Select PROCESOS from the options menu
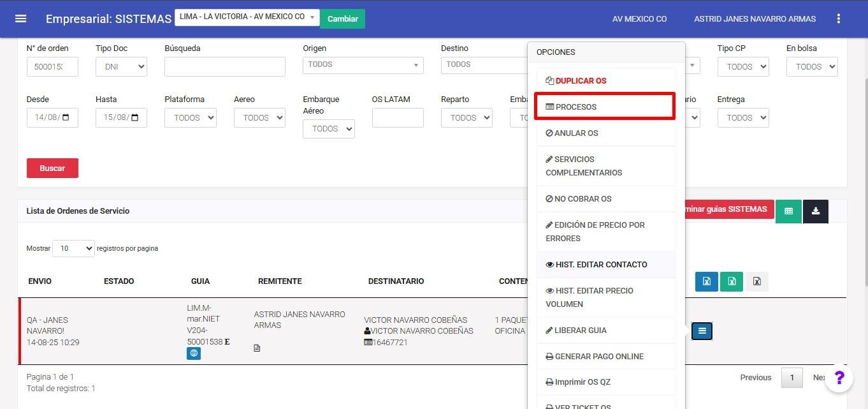 click(605, 107)
